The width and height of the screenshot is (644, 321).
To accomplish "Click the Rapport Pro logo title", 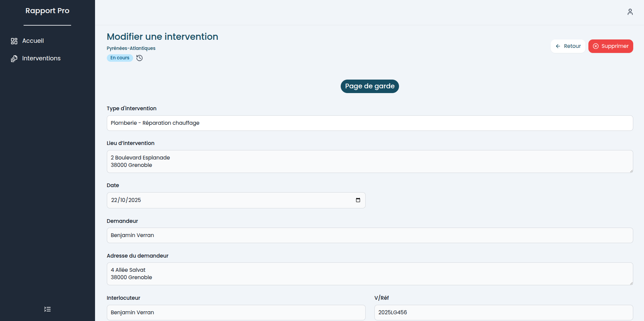I will point(48,11).
